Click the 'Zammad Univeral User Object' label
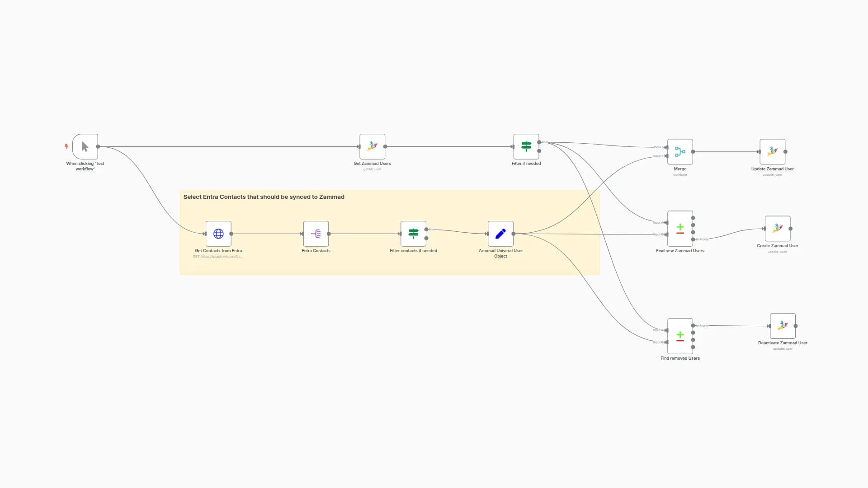868x488 pixels. click(500, 253)
